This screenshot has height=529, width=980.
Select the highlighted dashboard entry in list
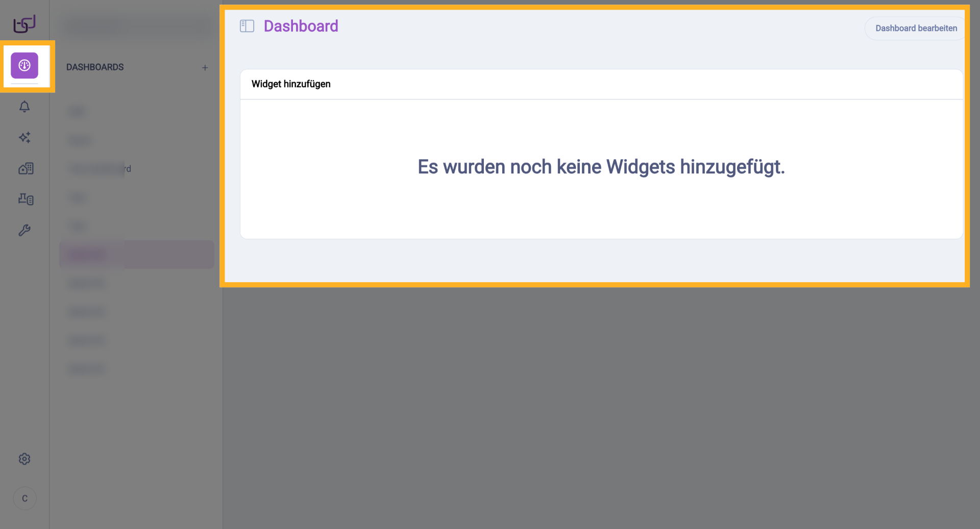[136, 255]
